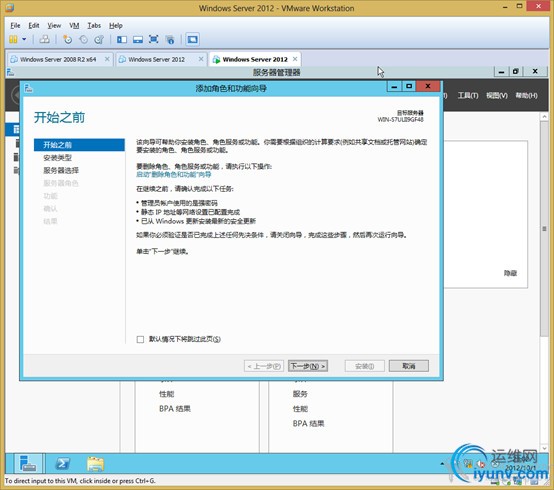Show hidden tray icons arrow
This screenshot has width=554, height=490.
(x=442, y=464)
